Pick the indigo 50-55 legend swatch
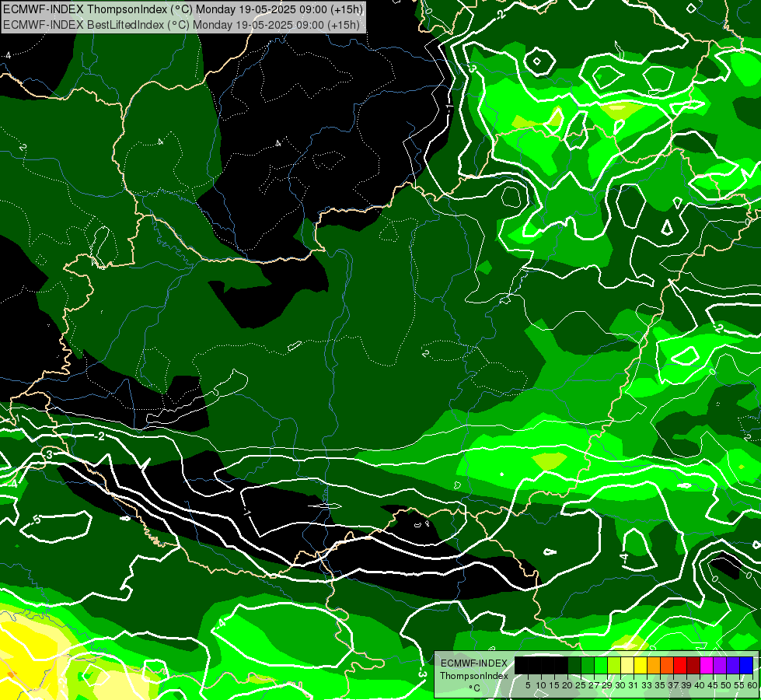Screen dimensions: 761x700 point(733,665)
